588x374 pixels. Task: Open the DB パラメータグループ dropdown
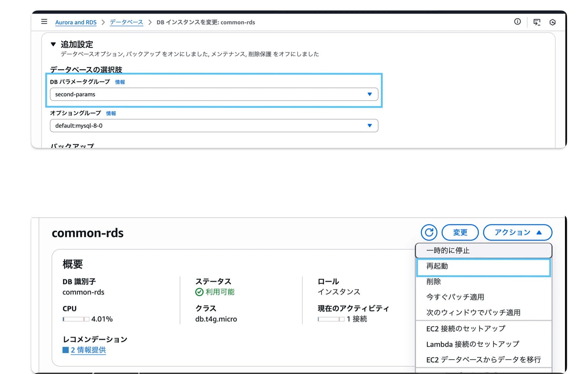click(x=214, y=94)
